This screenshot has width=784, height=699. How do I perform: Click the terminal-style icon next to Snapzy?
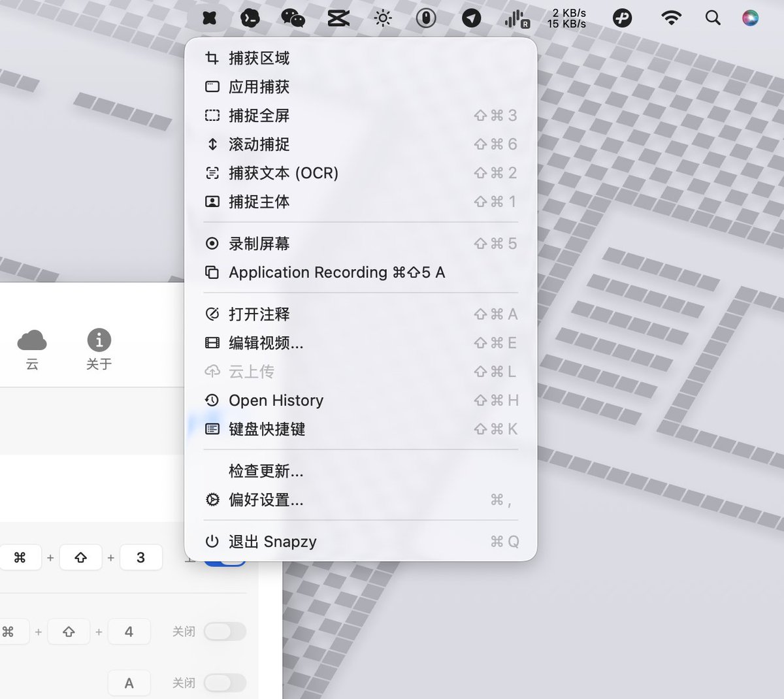point(250,18)
